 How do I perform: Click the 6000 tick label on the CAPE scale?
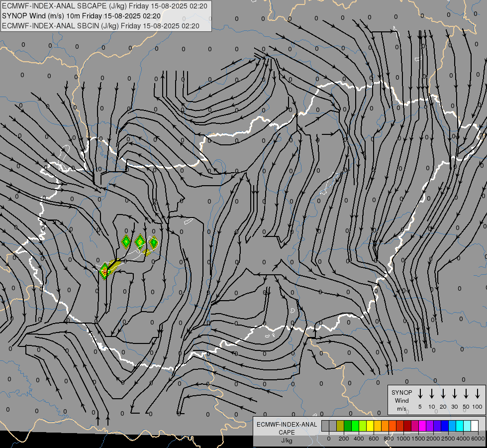[478, 439]
